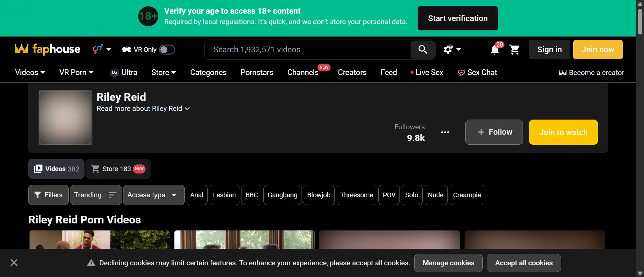The image size is (644, 277).
Task: Open the second video thumbnail
Action: tap(245, 239)
